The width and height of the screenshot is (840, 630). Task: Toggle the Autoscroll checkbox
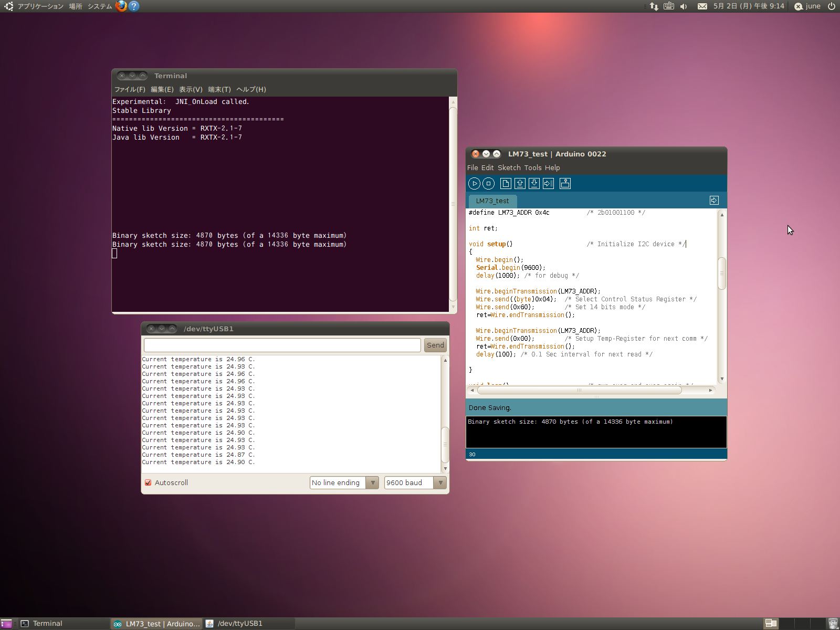[148, 482]
